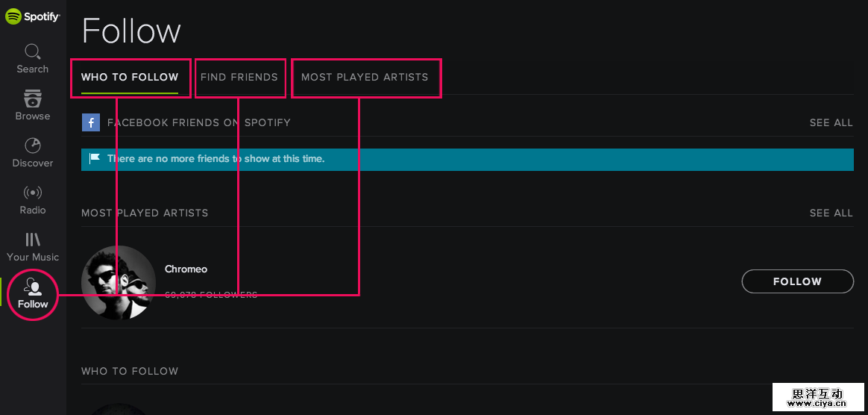Click the flag icon in teal banner
Screen dimensions: 868x415
coord(95,158)
